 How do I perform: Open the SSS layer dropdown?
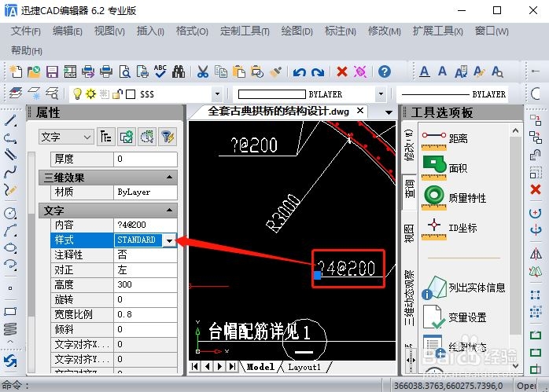coord(217,93)
